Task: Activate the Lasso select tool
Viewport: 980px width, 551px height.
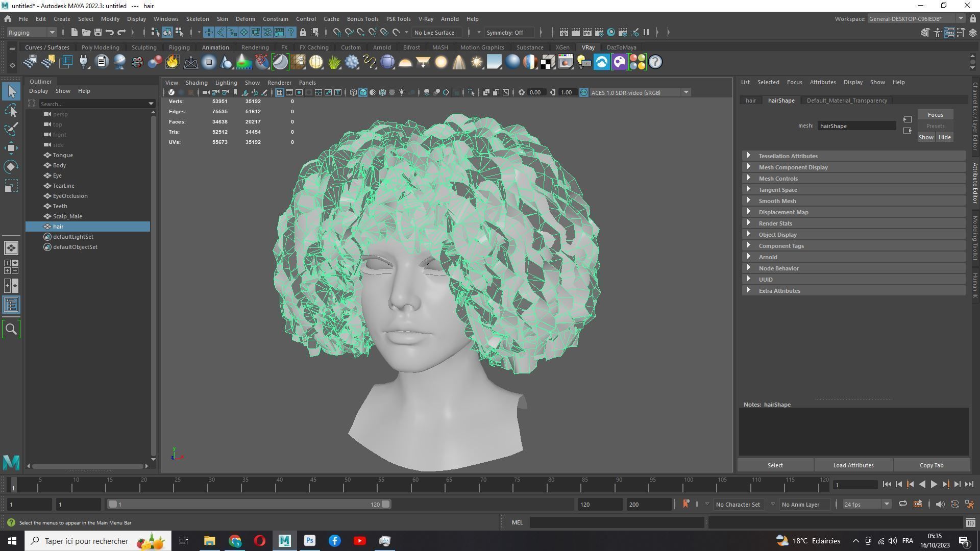Action: 11,111
